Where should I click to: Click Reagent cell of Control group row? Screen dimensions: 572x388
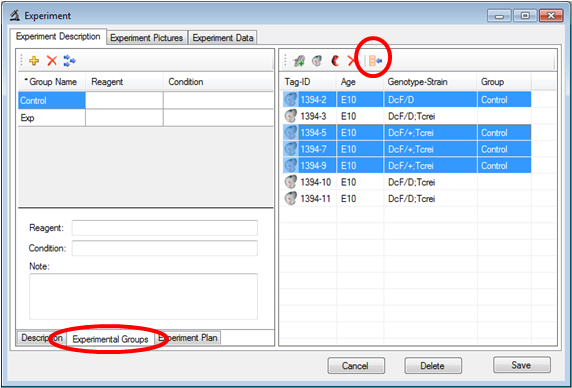[x=124, y=100]
